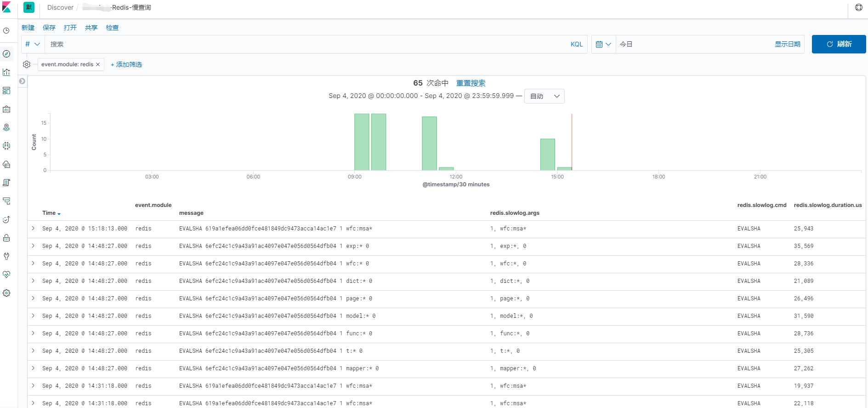
Task: Click 显示日期 link
Action: pos(788,44)
